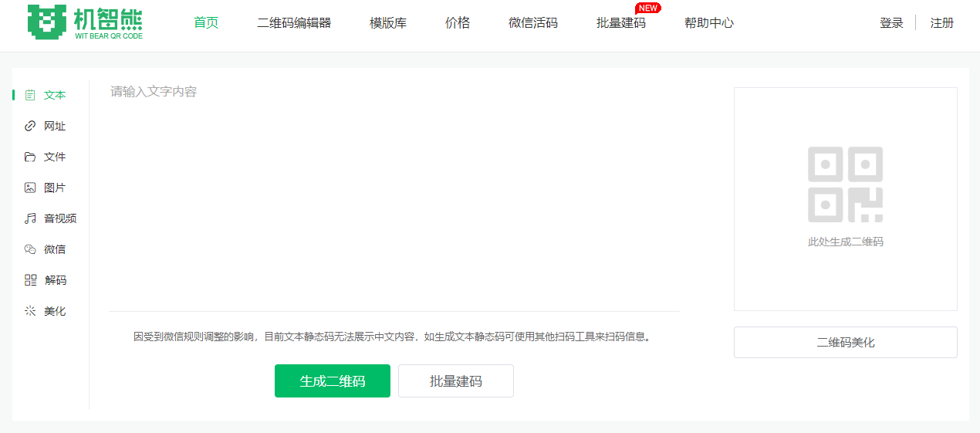Image resolution: width=980 pixels, height=433 pixels.
Task: Select the 网址 label in sidebar
Action: [55, 126]
